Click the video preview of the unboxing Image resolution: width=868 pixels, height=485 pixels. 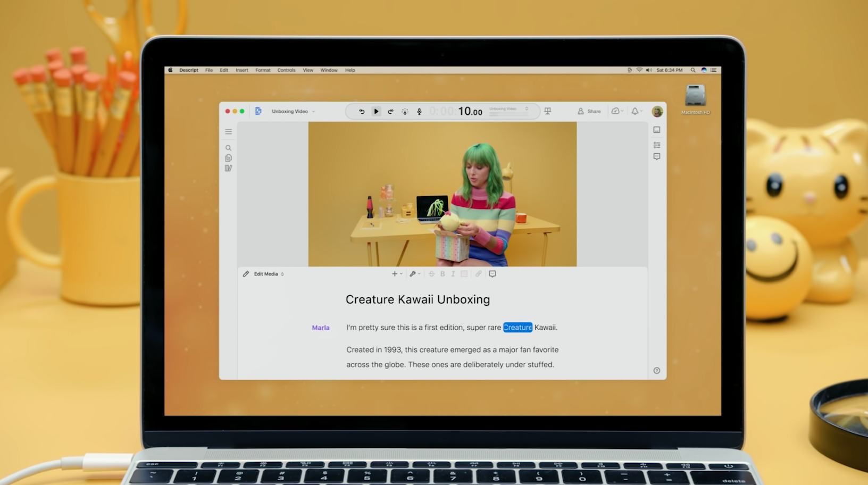(443, 194)
